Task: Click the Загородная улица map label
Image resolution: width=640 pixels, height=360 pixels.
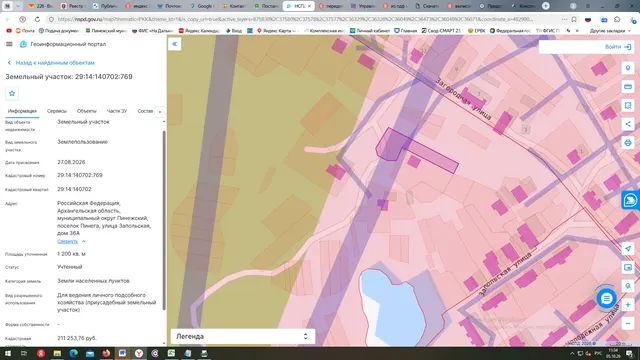Action: pyautogui.click(x=463, y=99)
